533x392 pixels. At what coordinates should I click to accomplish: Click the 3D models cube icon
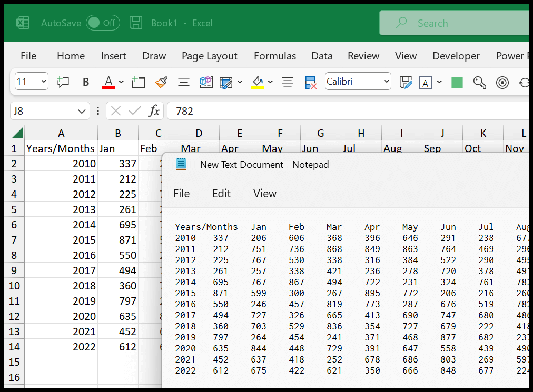(x=206, y=82)
